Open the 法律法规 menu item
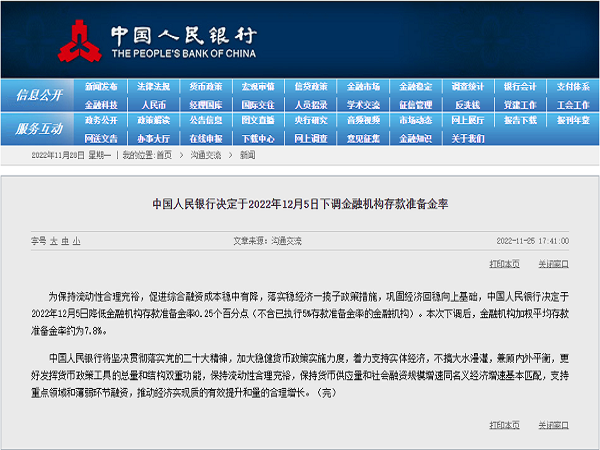 pyautogui.click(x=153, y=87)
